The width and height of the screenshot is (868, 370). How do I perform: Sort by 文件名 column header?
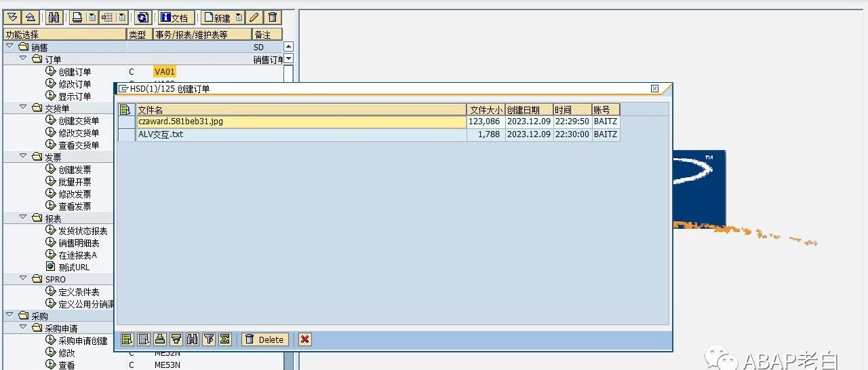pyautogui.click(x=301, y=110)
